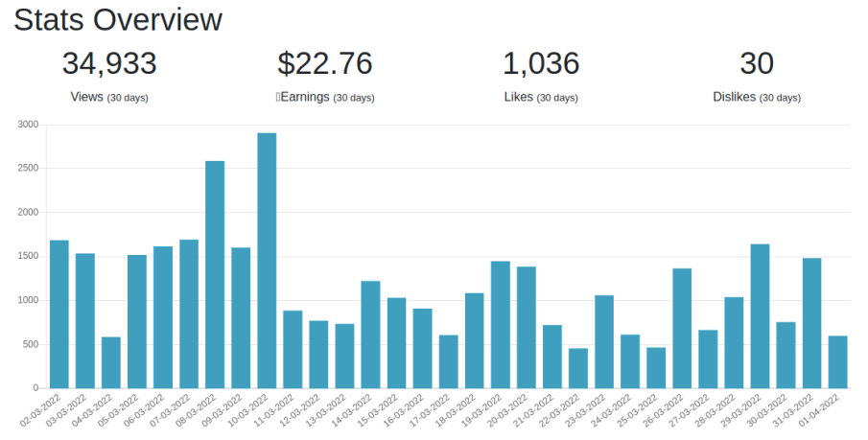
Task: Click the 10-03-2022 tallest bar
Action: 267,261
